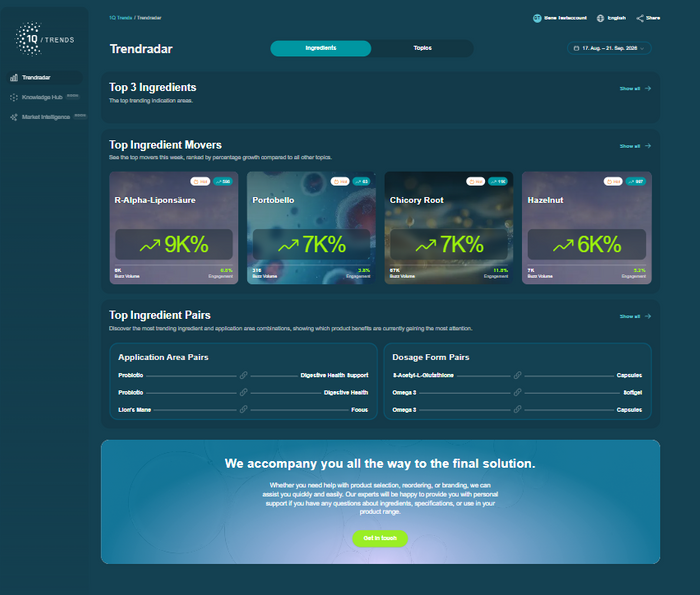Click the Get in touch button

380,538
